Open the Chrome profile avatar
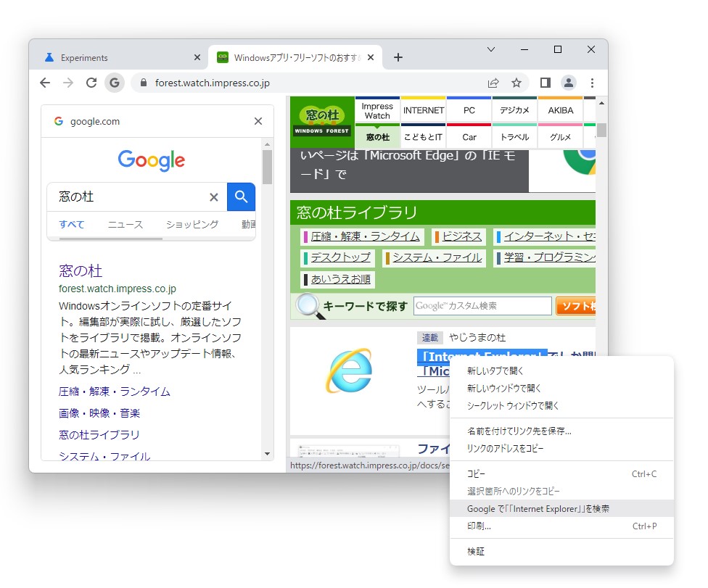The image size is (708, 588). [569, 83]
